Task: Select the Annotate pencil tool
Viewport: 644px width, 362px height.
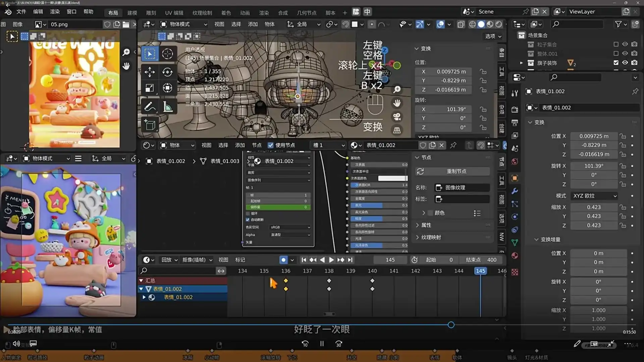Action: pos(150,107)
